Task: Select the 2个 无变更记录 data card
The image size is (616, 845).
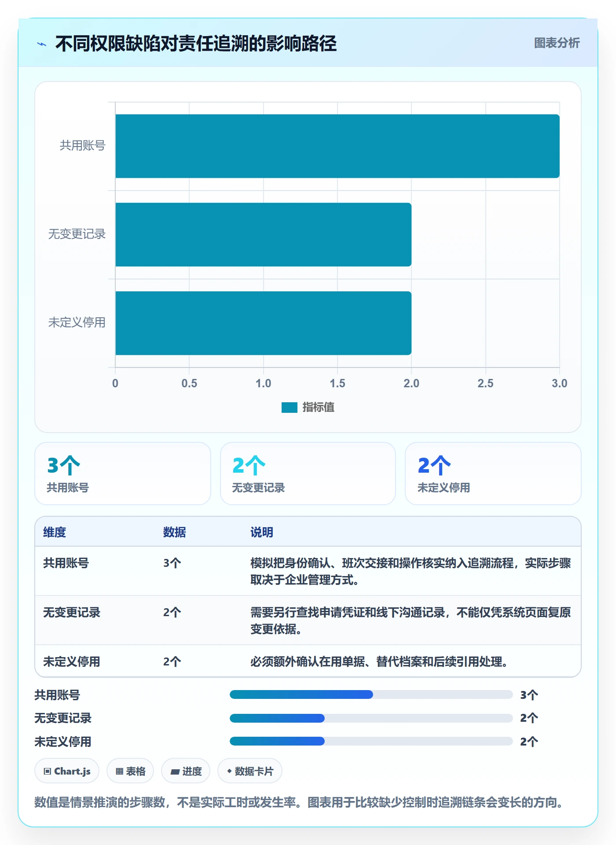Action: coord(308,474)
